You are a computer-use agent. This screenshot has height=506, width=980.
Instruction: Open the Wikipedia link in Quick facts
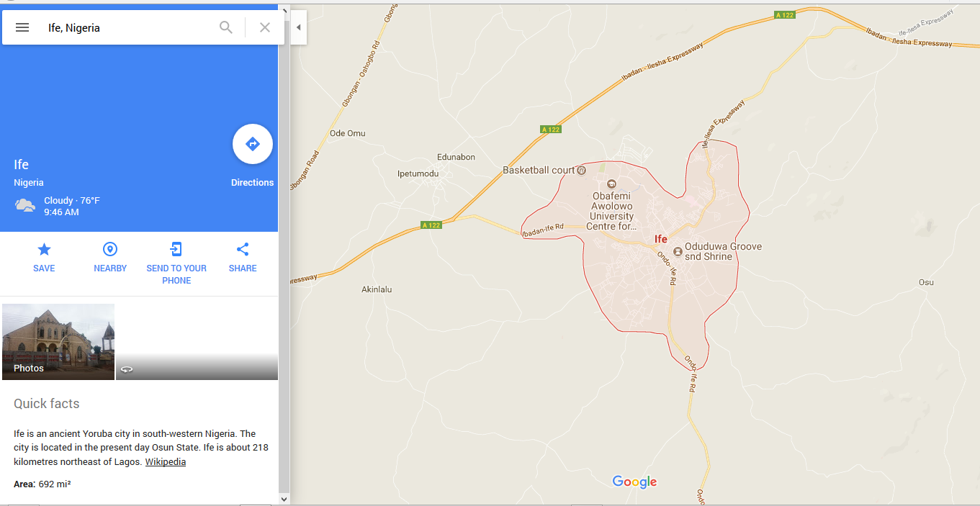point(166,462)
